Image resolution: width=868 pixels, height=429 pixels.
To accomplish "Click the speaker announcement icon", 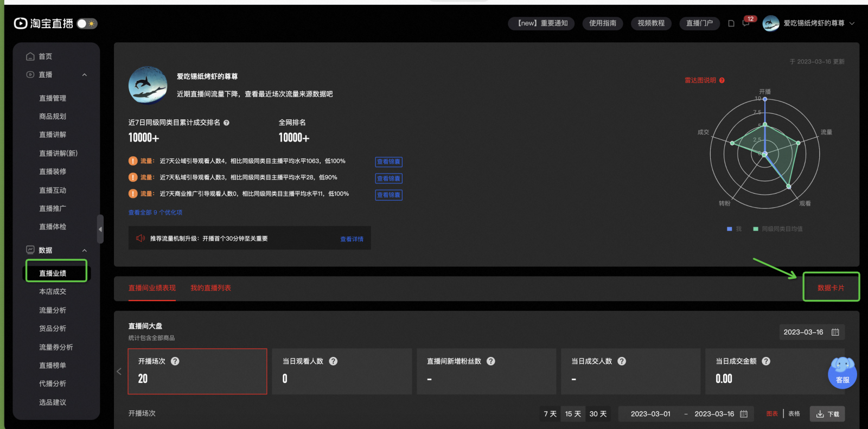I will point(141,238).
